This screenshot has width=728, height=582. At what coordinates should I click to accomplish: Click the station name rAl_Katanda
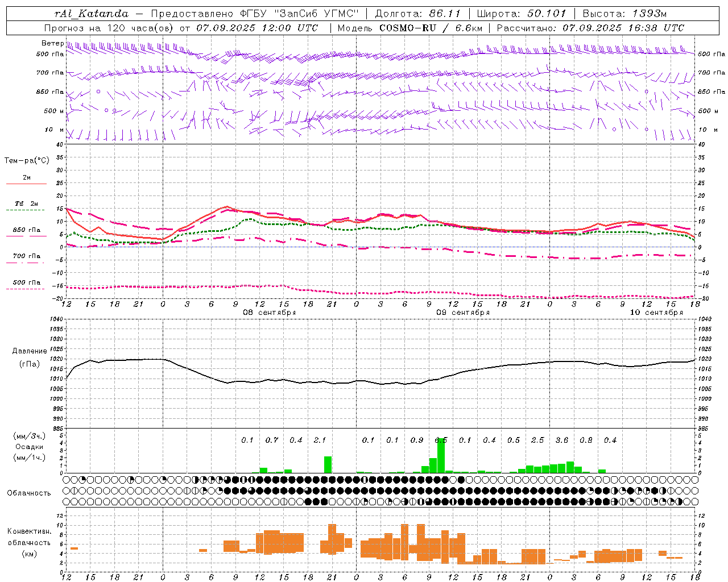point(92,14)
